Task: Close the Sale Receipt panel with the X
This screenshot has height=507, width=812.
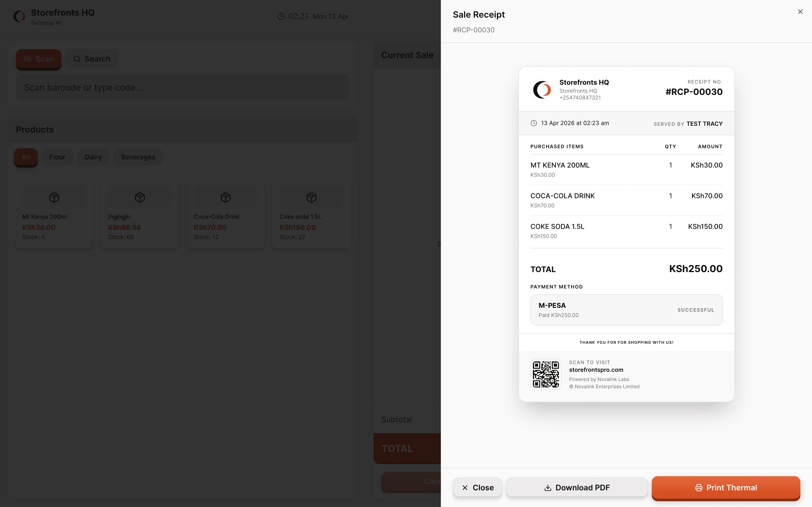Action: [x=800, y=11]
